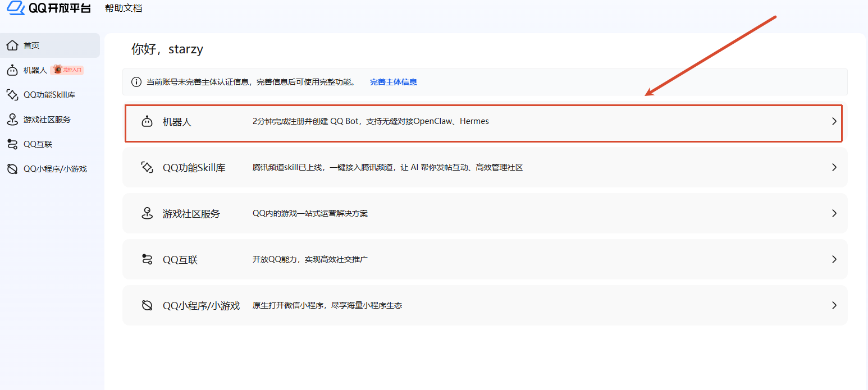This screenshot has height=390, width=868.
Task: Expand the 游戏社区服务 card chevron
Action: coord(834,213)
